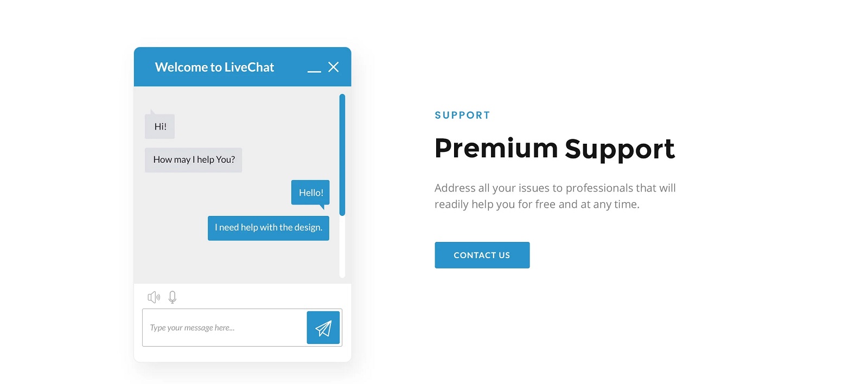Viewport: 868px width, 384px height.
Task: Click the white scrollbar track below thumb
Action: pos(342,247)
